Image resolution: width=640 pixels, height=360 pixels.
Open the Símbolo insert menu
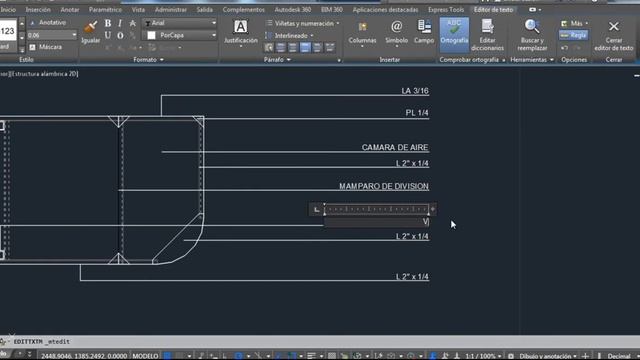pyautogui.click(x=396, y=33)
